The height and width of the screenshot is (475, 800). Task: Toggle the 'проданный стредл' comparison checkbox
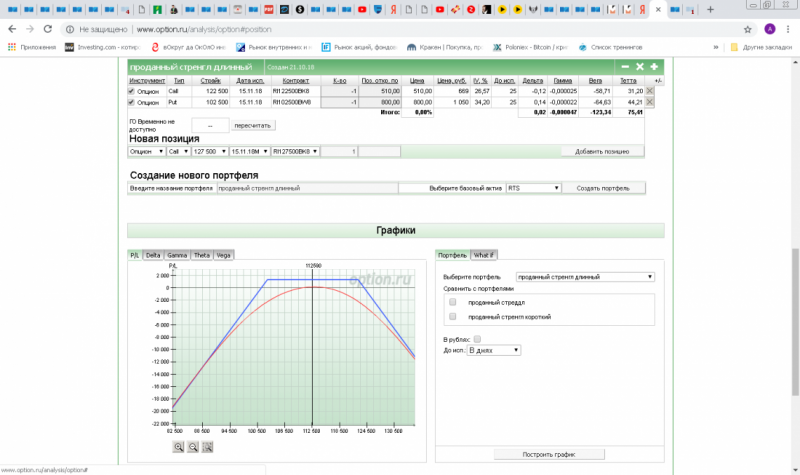click(x=453, y=301)
